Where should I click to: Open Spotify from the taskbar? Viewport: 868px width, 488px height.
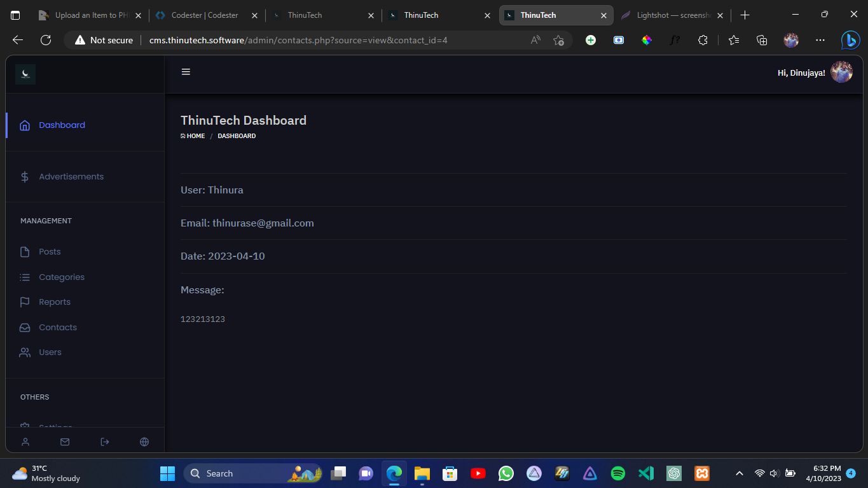pyautogui.click(x=618, y=473)
